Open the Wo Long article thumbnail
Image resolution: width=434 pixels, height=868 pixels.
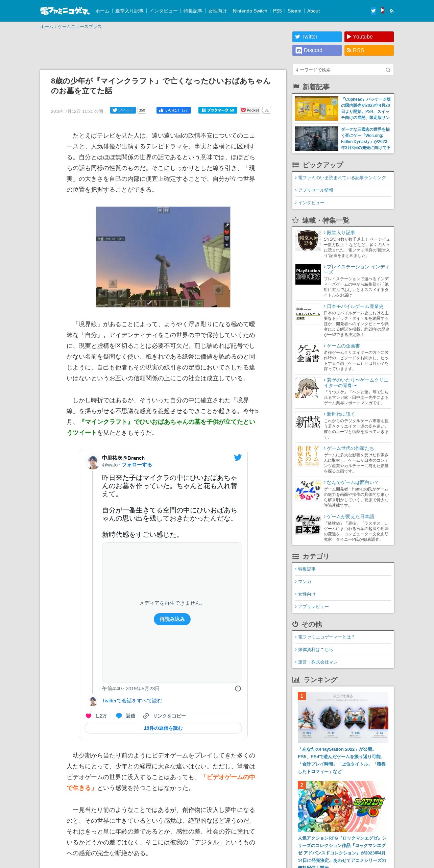tap(316, 139)
